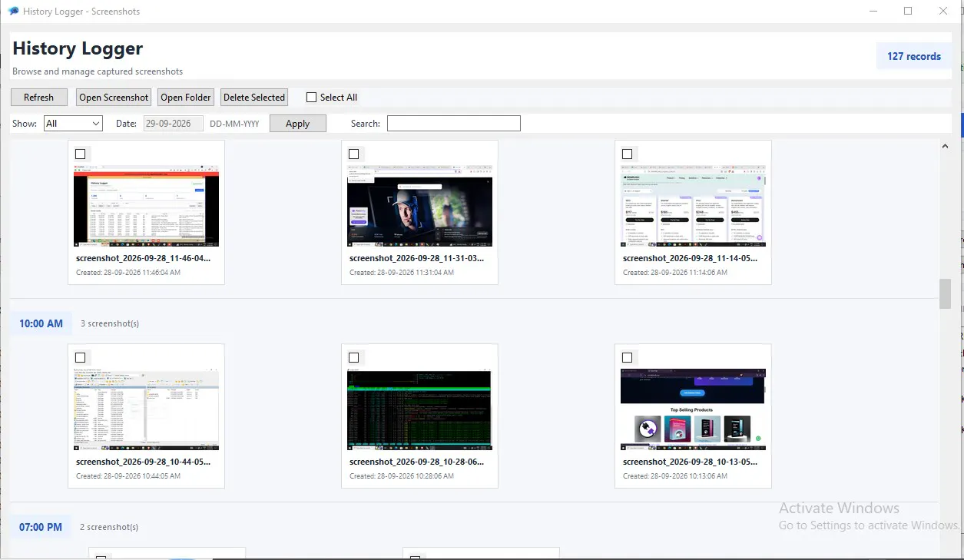Click the 07:00 PM group header

point(41,527)
